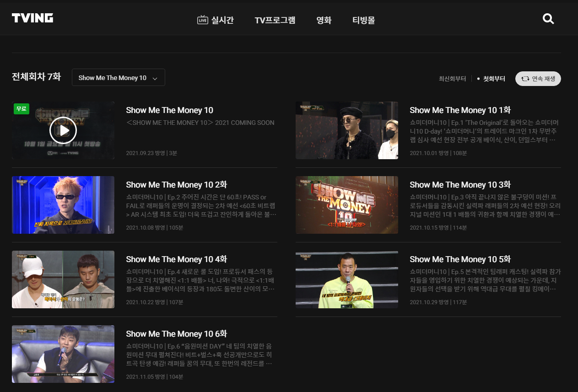Viewport: 578px width, 392px height.
Task: Click title Show Me The Money 10 1화
Action: pyautogui.click(x=460, y=110)
